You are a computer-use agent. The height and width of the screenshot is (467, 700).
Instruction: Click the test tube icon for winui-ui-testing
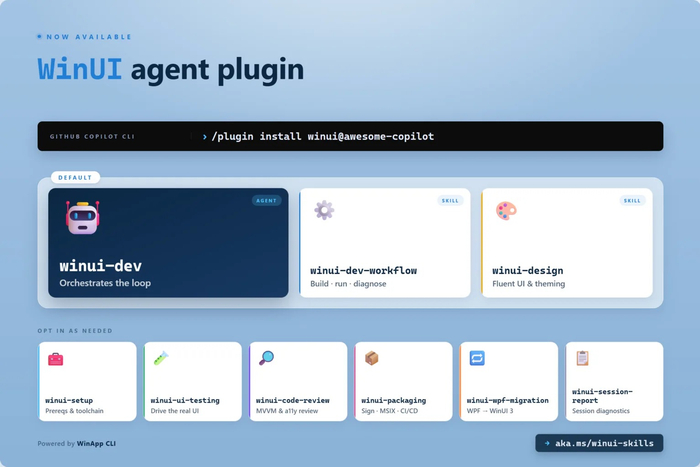[161, 358]
